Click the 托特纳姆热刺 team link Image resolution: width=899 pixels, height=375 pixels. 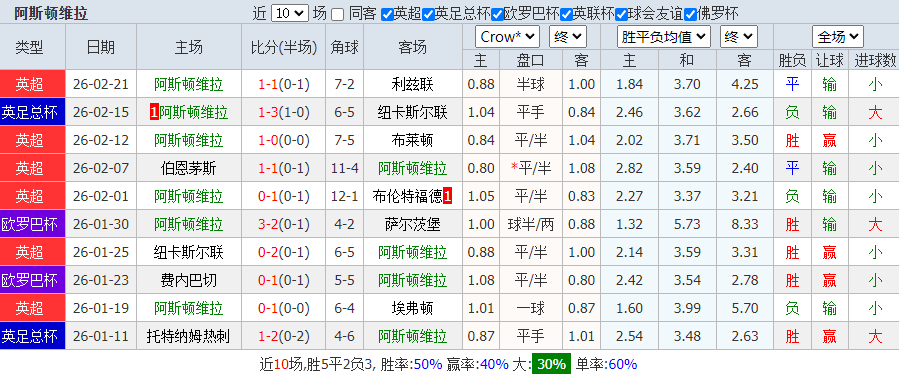tap(189, 336)
